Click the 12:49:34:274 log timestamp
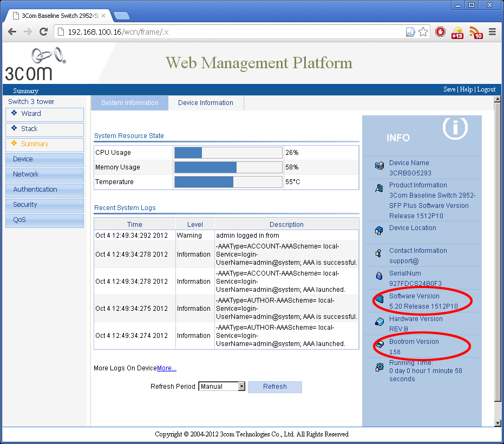 coord(132,335)
